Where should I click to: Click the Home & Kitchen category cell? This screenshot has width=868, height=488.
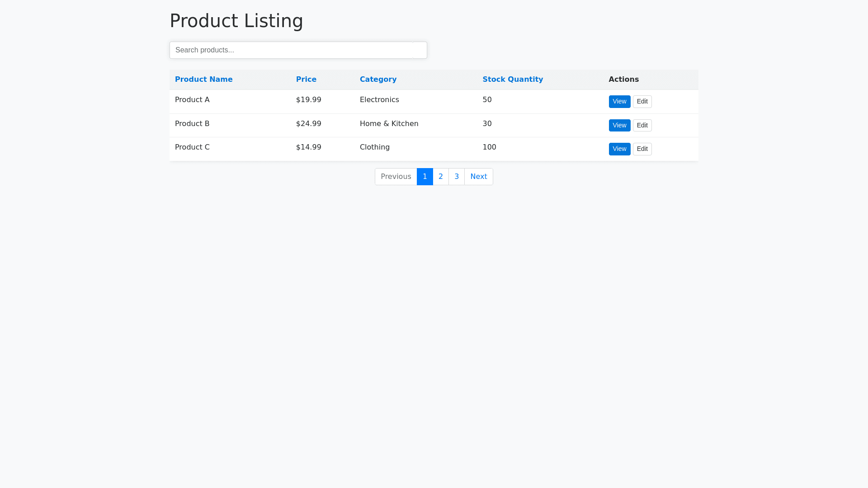tap(389, 124)
